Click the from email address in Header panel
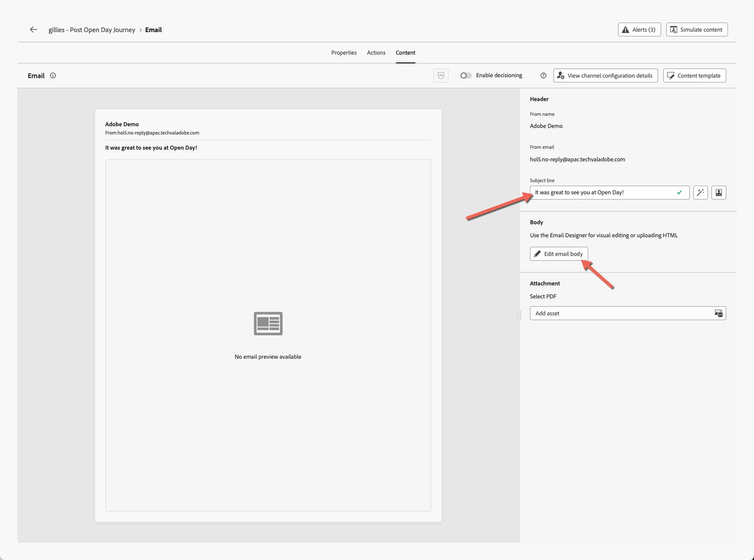Screen dimensions: 754x560 [x=577, y=160]
